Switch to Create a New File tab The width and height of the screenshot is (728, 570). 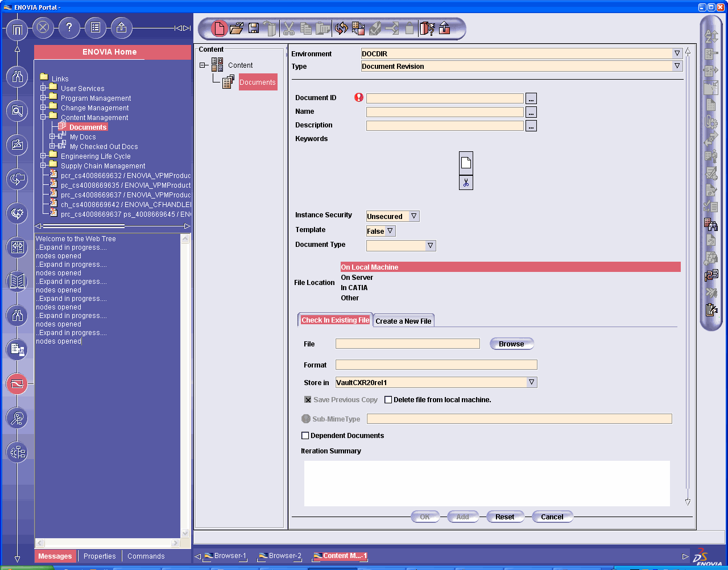(403, 321)
